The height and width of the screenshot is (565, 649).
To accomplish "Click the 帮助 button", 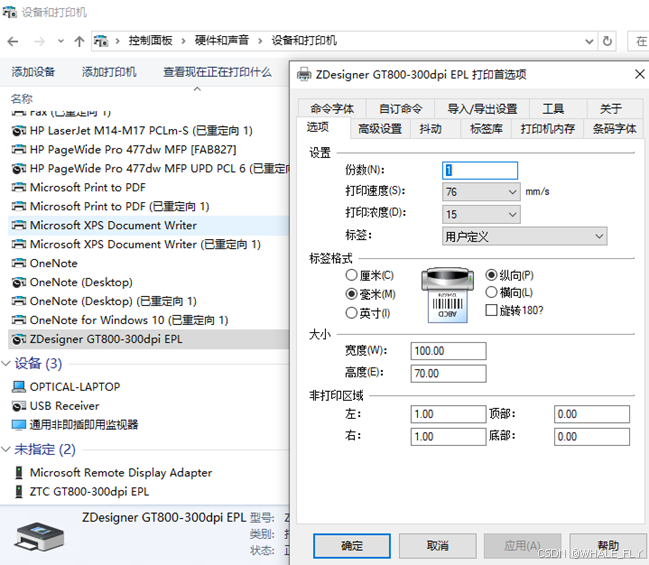I will (608, 546).
